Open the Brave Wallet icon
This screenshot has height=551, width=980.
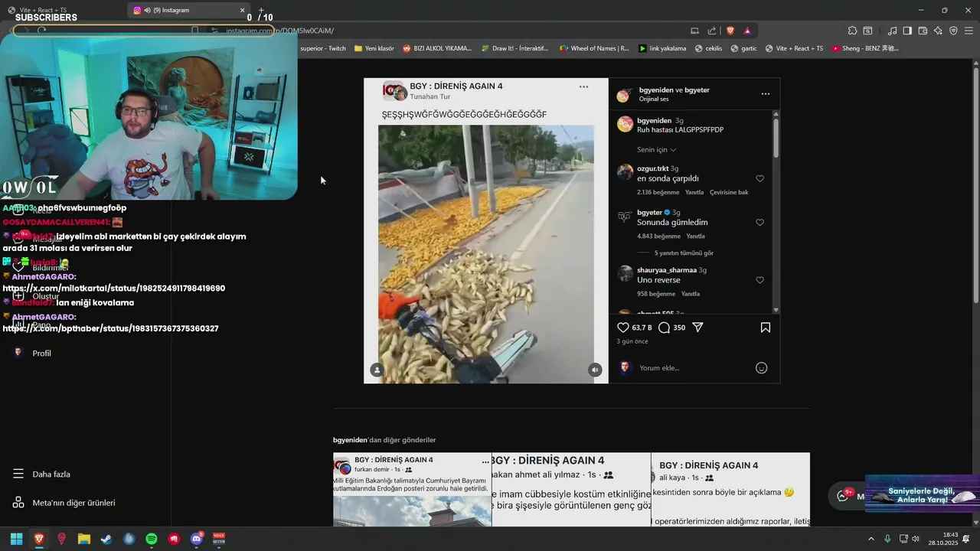[923, 31]
